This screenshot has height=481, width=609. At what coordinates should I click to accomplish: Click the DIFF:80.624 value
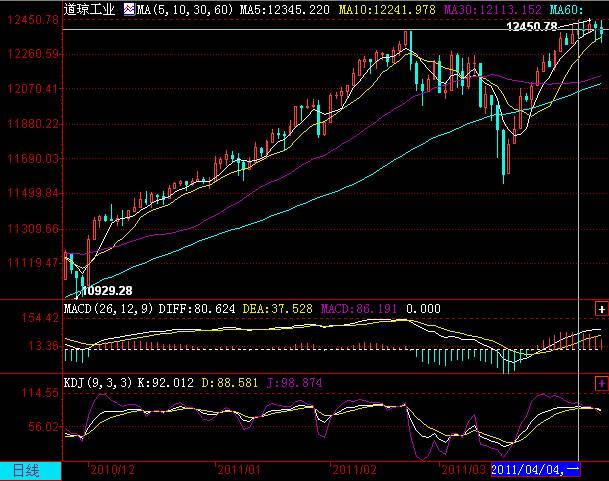click(x=197, y=309)
